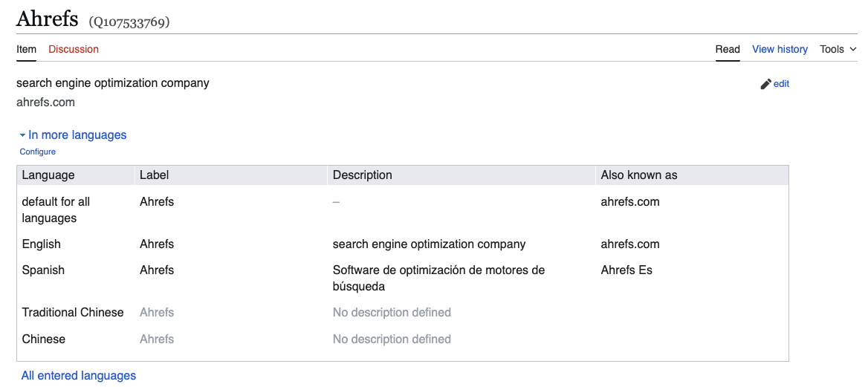The width and height of the screenshot is (868, 387).
Task: Click the top description search engine optimization company
Action: click(113, 83)
